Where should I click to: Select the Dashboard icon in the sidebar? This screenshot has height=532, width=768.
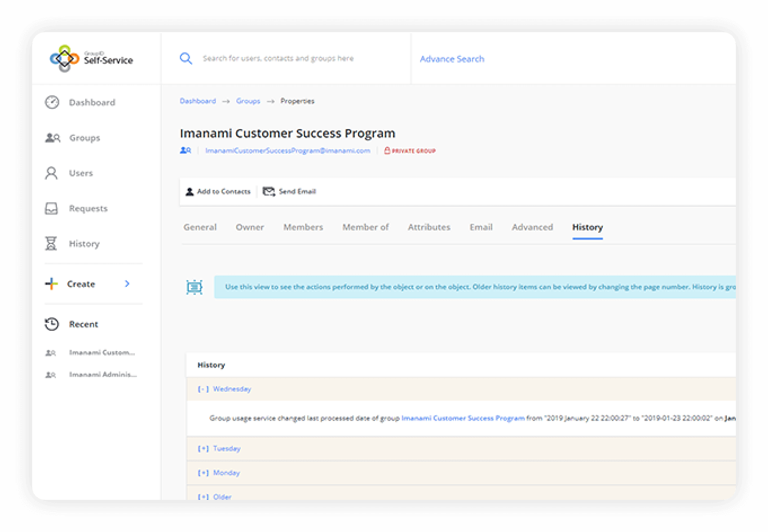(52, 102)
